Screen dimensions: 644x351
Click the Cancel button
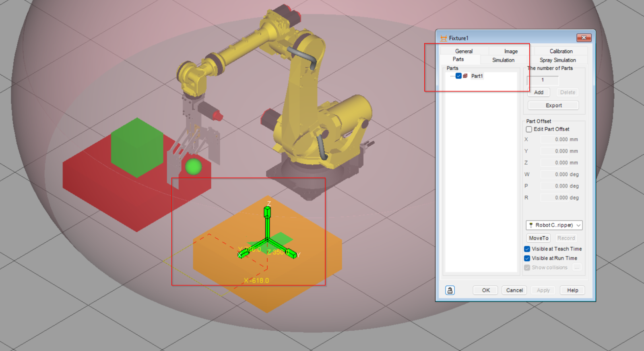(514, 290)
